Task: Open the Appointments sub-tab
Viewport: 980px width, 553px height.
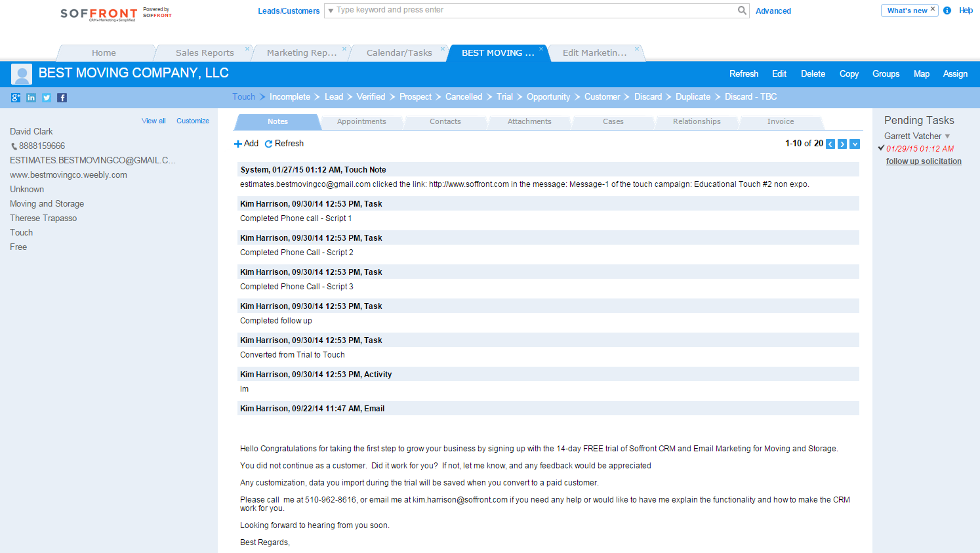Action: 361,122
